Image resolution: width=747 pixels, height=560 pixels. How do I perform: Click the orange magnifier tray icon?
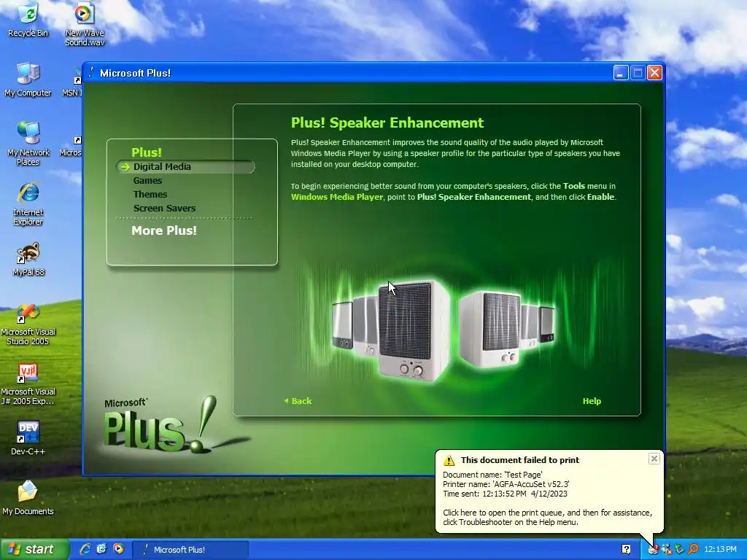coord(693,550)
